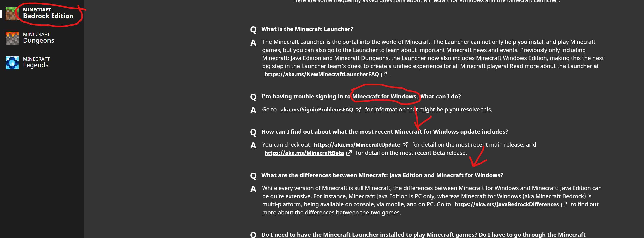Choose Minecraft Legends from sidebar

(36, 62)
